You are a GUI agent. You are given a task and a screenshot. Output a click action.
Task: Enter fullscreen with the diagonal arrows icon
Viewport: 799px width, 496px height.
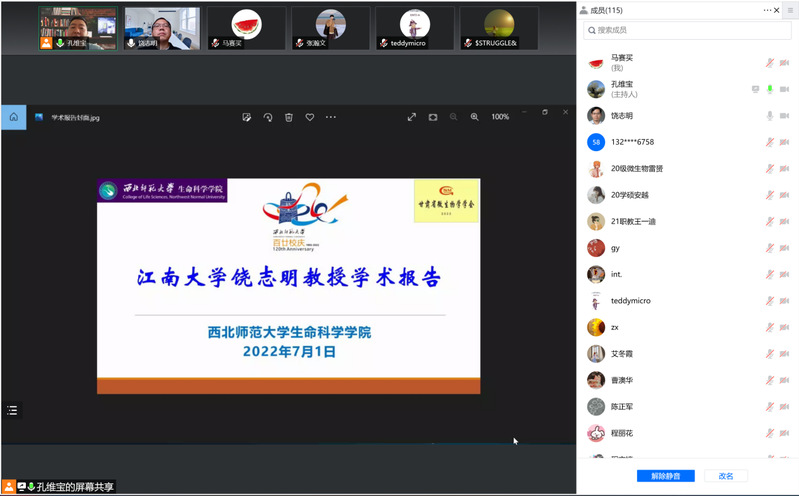412,117
